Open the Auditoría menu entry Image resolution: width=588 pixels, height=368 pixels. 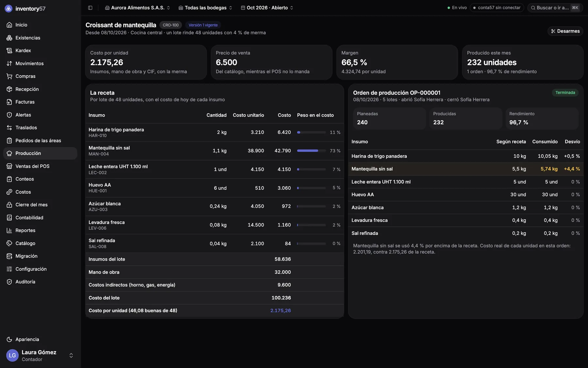click(x=40, y=282)
